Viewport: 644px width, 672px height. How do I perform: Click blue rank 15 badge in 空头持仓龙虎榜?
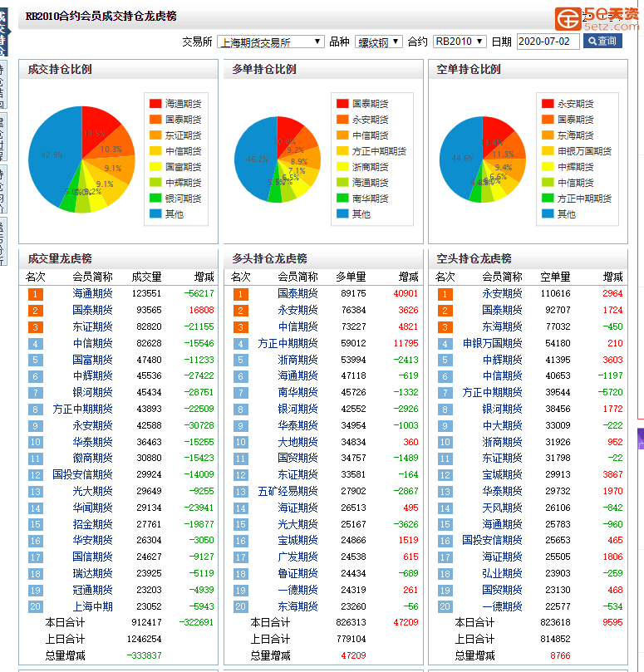pyautogui.click(x=445, y=525)
